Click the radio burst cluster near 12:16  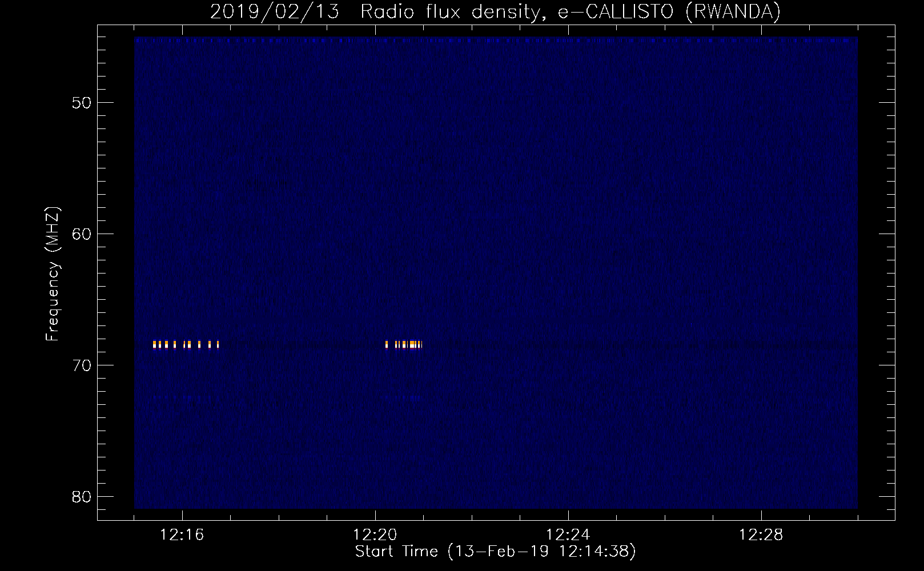coord(186,344)
